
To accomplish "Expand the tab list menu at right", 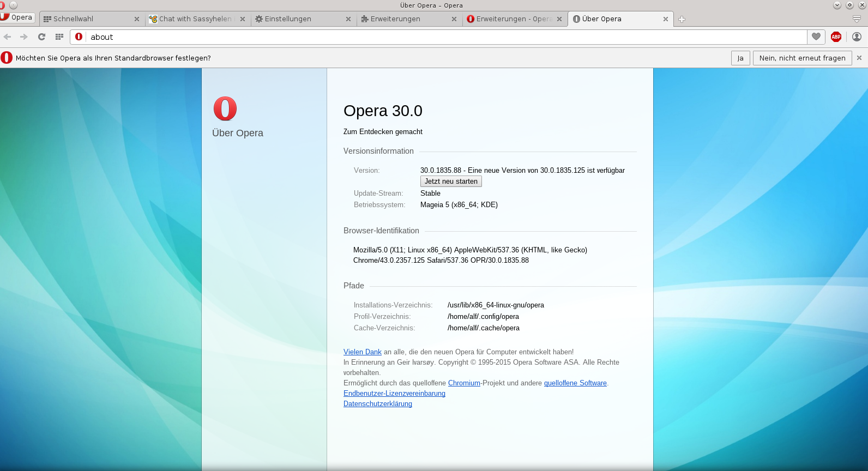I will point(857,19).
